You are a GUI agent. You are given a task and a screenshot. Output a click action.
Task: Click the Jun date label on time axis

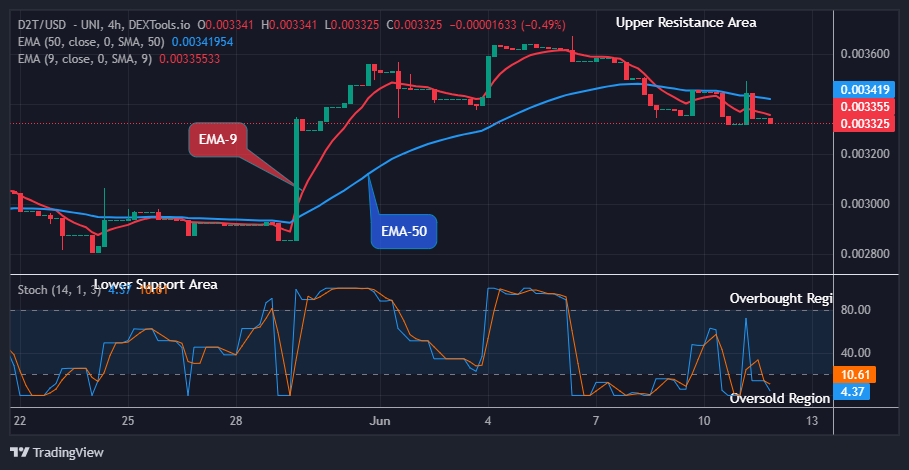click(x=381, y=420)
